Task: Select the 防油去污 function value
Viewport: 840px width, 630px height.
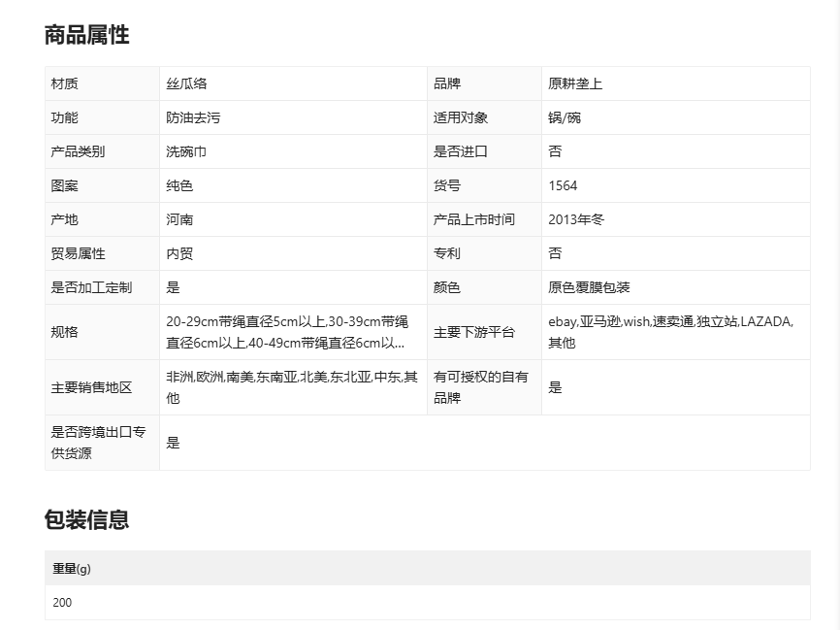Action: coord(193,117)
